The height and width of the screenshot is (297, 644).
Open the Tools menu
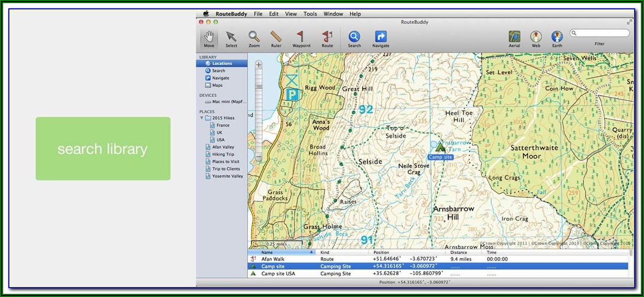click(310, 14)
